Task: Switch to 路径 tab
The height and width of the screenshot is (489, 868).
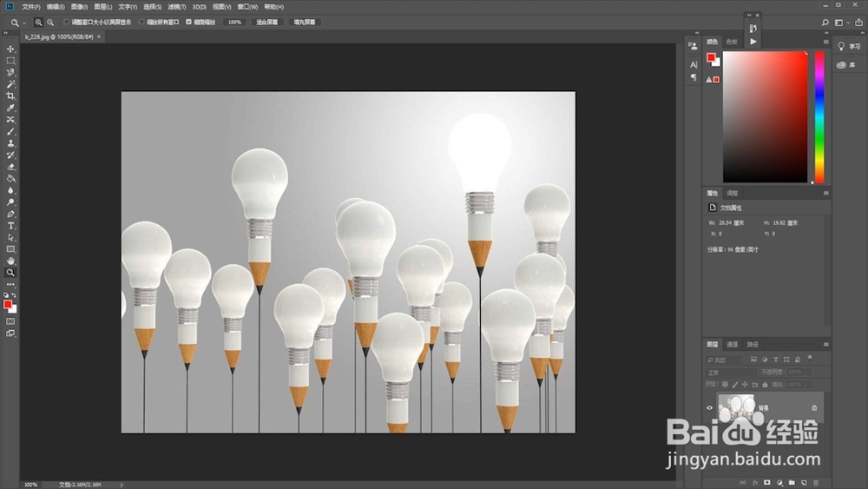Action: tap(753, 345)
